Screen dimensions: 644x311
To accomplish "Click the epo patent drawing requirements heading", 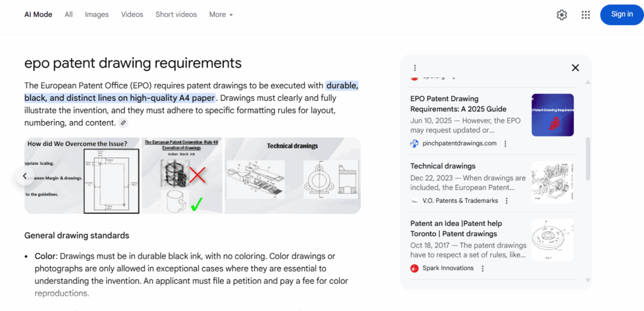I will tap(133, 63).
